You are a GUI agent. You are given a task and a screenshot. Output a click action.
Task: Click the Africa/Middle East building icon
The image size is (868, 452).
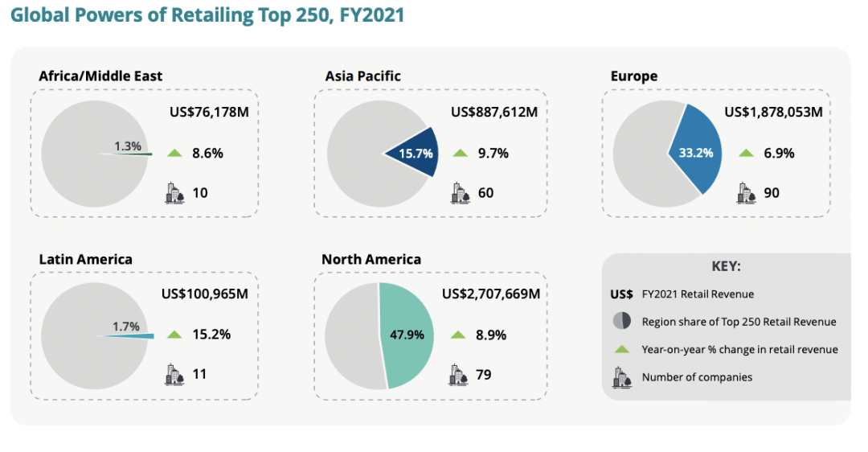tap(175, 193)
